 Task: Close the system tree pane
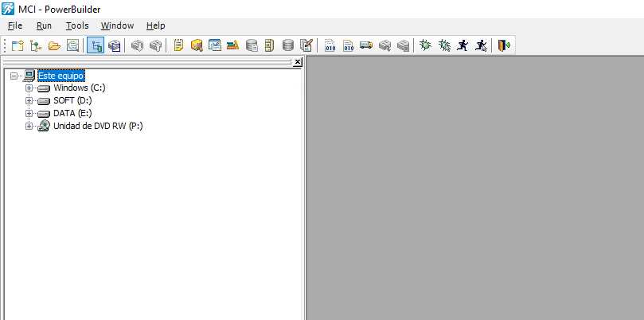[x=298, y=61]
